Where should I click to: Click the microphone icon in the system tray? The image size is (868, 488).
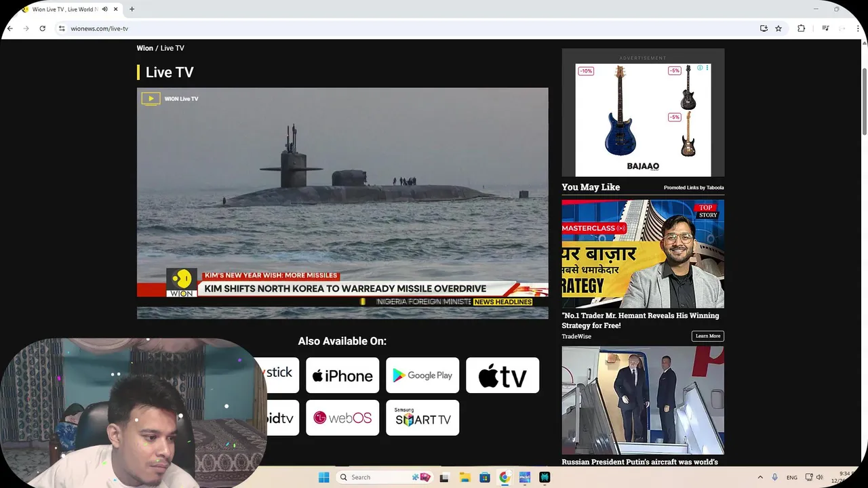click(x=774, y=477)
